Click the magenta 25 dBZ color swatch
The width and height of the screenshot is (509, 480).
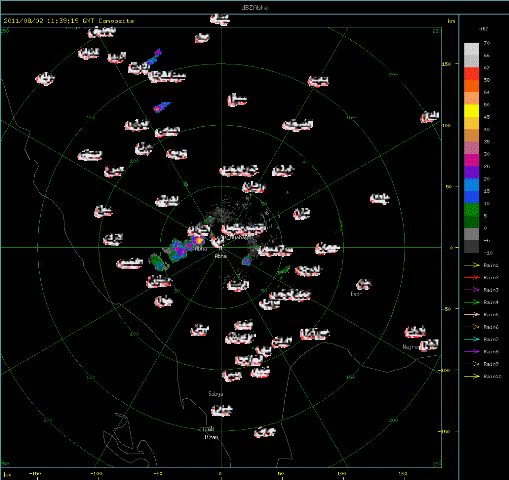click(x=471, y=160)
